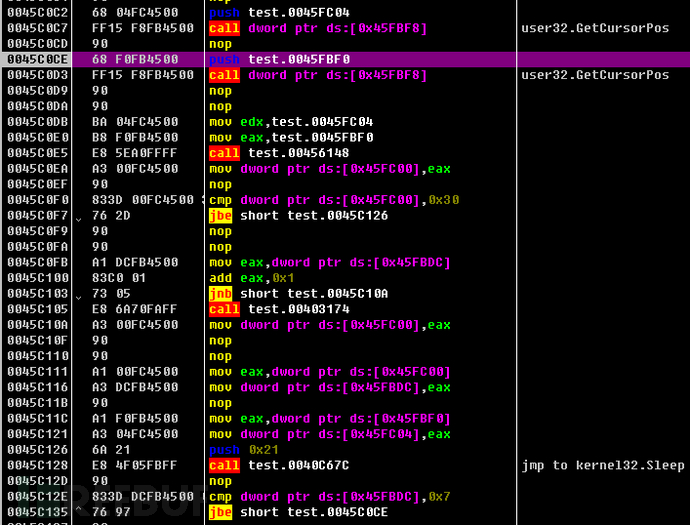Select the cmp instruction comparing with 0x7
Viewport: 690px width, 525px height.
click(330, 497)
